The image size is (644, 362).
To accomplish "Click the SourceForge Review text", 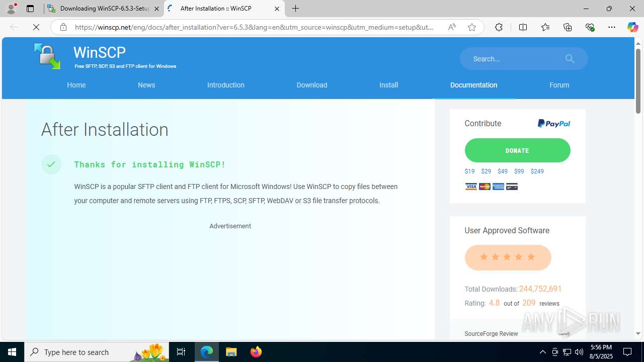I will (491, 334).
